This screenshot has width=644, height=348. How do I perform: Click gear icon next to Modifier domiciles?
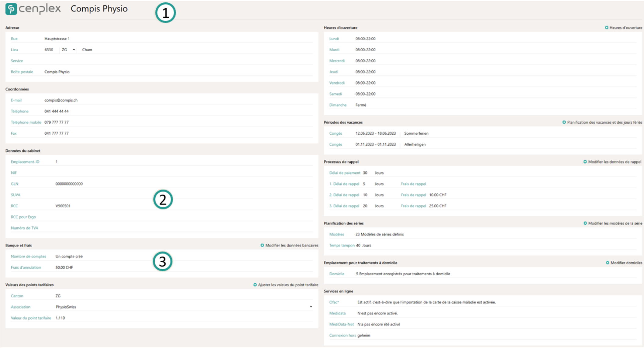coord(607,263)
